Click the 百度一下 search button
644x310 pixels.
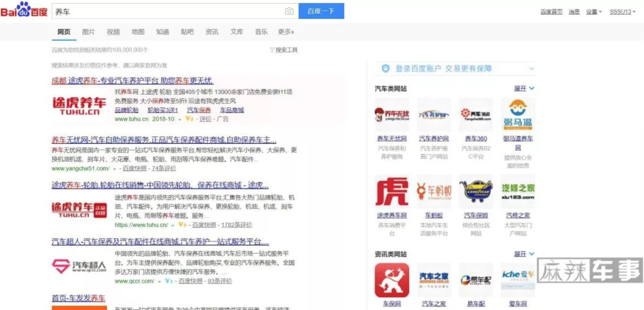click(x=322, y=11)
